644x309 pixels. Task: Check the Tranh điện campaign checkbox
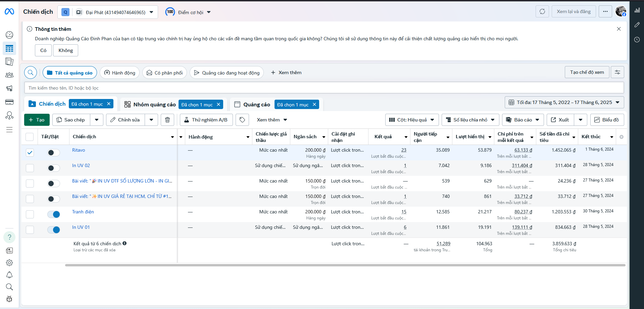pyautogui.click(x=30, y=214)
